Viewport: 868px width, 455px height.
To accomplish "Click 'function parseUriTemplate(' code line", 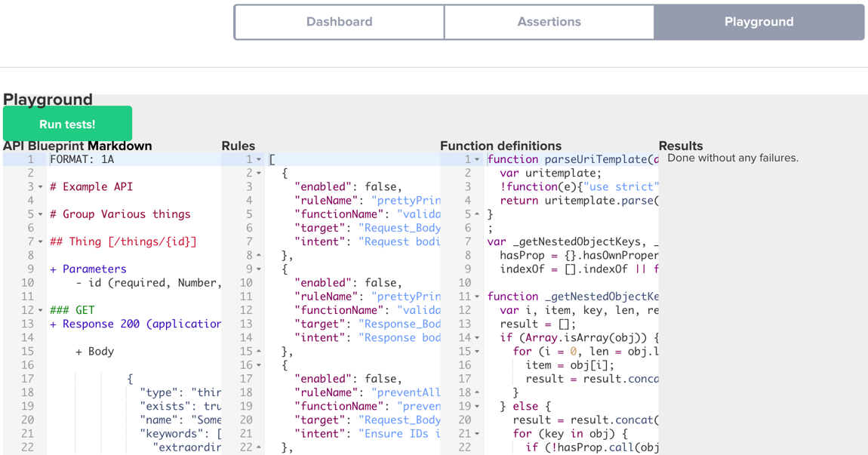I will [573, 159].
